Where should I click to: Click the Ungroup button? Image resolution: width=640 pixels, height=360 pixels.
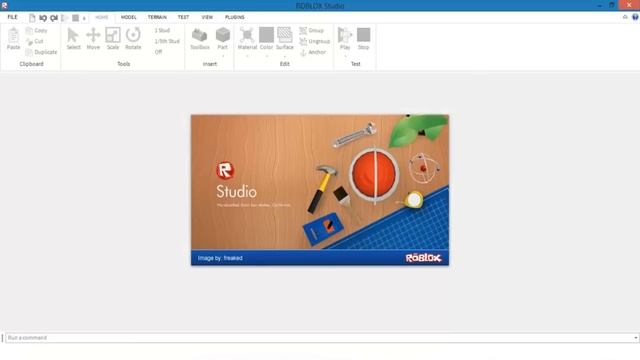[314, 41]
